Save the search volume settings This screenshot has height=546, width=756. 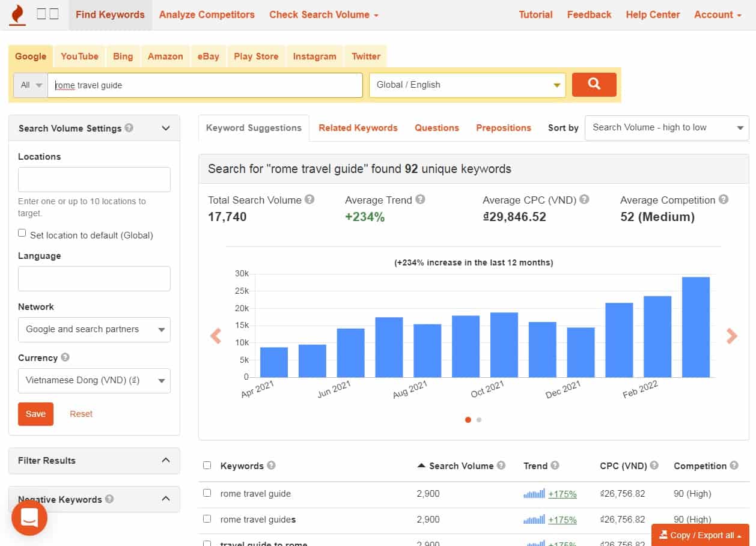[35, 414]
